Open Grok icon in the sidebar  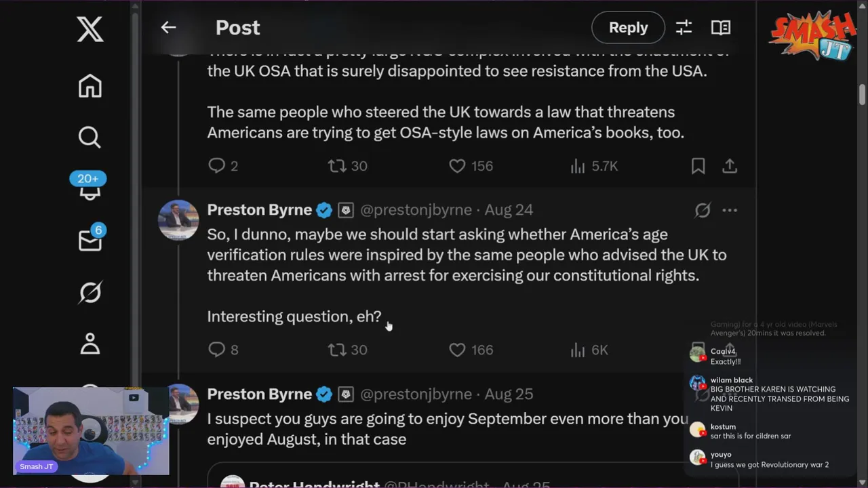click(x=90, y=292)
